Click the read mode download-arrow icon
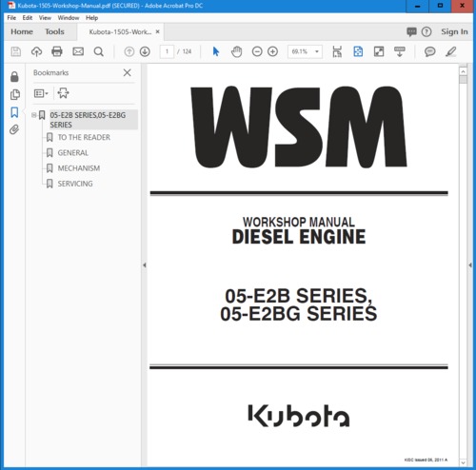Screen dimensions: 476x470 400,51
